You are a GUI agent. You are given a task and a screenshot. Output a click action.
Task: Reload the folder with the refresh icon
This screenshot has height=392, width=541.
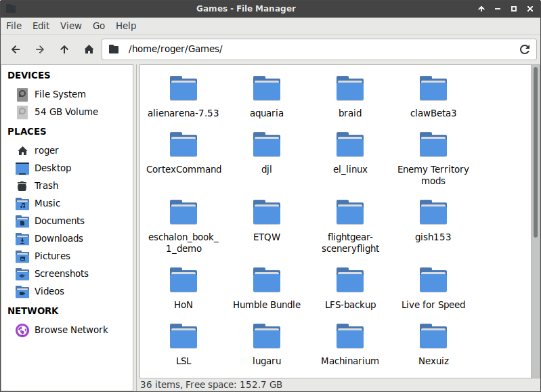[x=524, y=49]
